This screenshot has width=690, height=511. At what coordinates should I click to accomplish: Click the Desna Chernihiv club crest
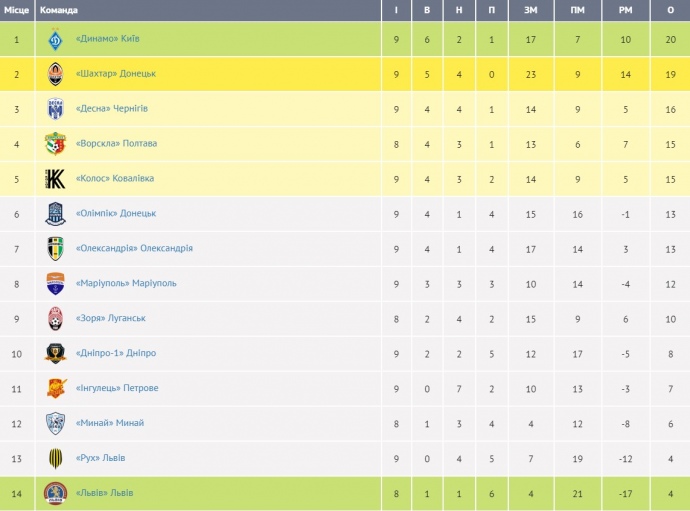click(56, 109)
